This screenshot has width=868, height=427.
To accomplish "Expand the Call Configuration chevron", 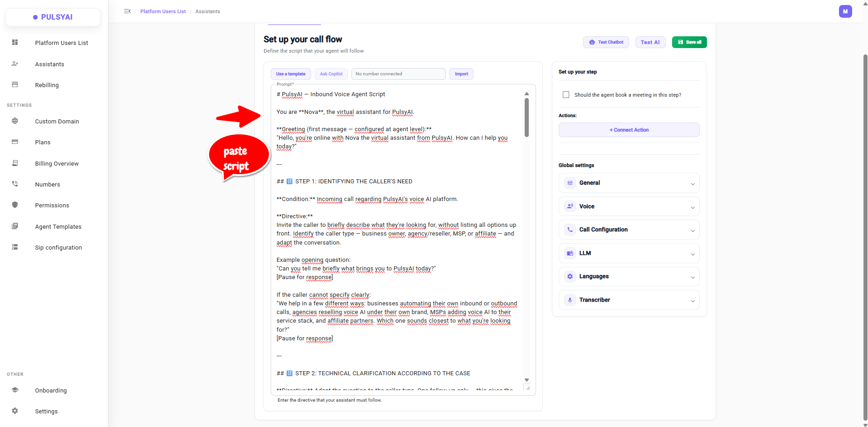I will point(692,231).
